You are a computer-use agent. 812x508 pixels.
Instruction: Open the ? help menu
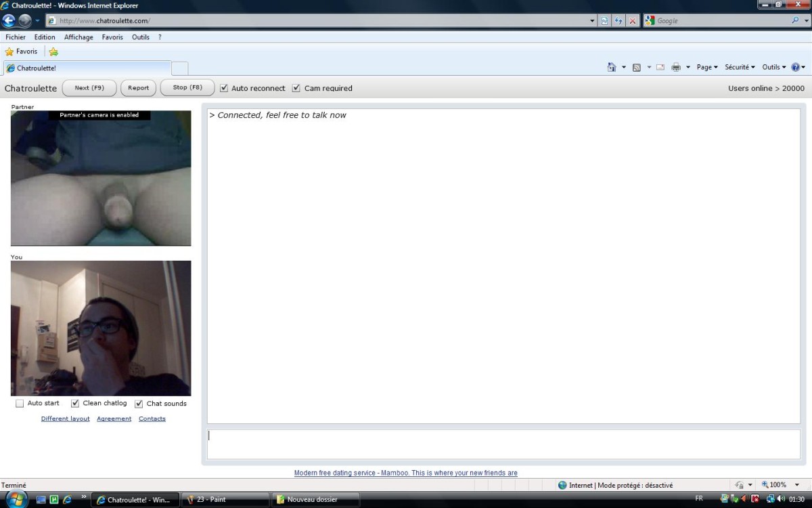(x=160, y=37)
